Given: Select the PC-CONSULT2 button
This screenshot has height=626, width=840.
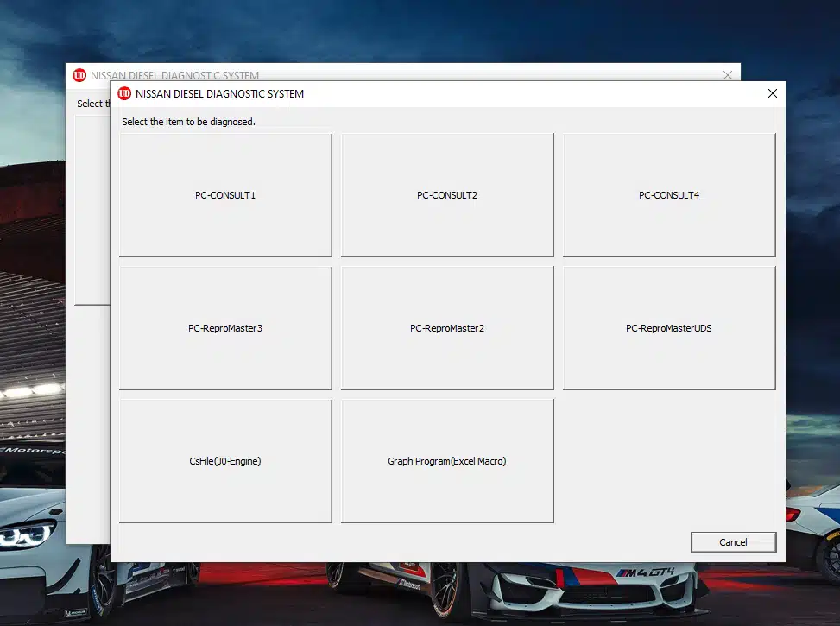Looking at the screenshot, I should [x=447, y=195].
